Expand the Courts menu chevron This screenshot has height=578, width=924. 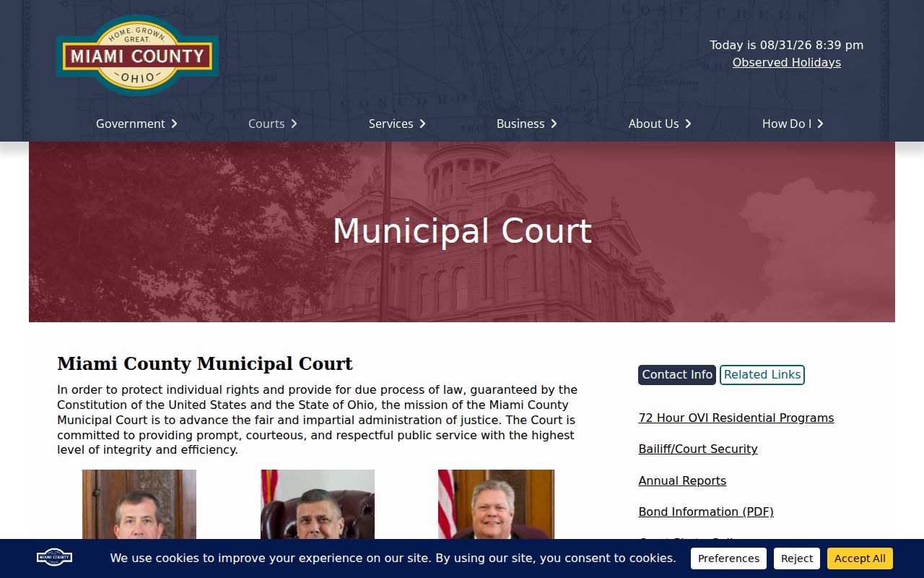click(x=294, y=124)
